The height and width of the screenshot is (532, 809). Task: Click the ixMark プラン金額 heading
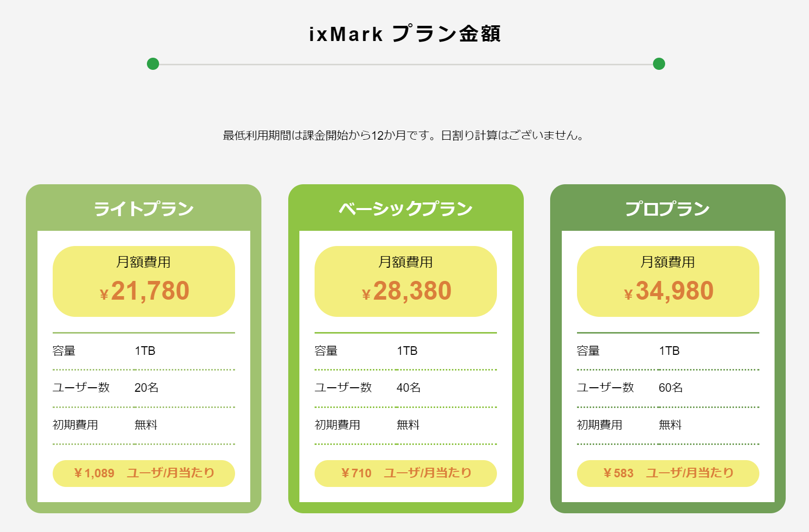405,34
